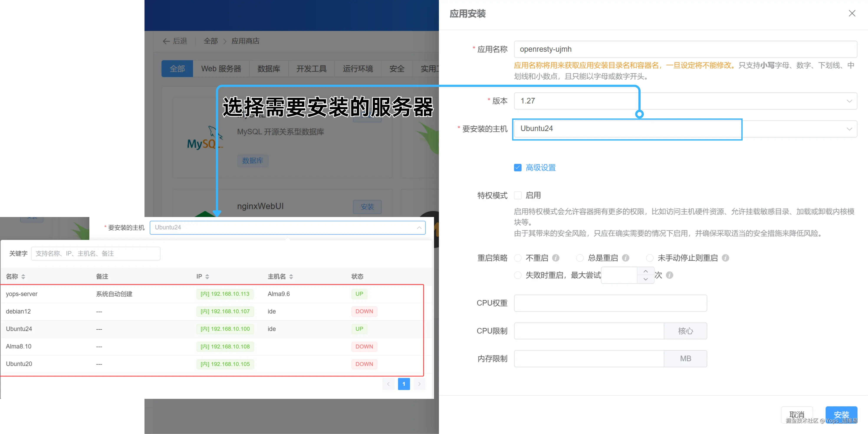Switch to the Web 服务器 tab

[221, 69]
